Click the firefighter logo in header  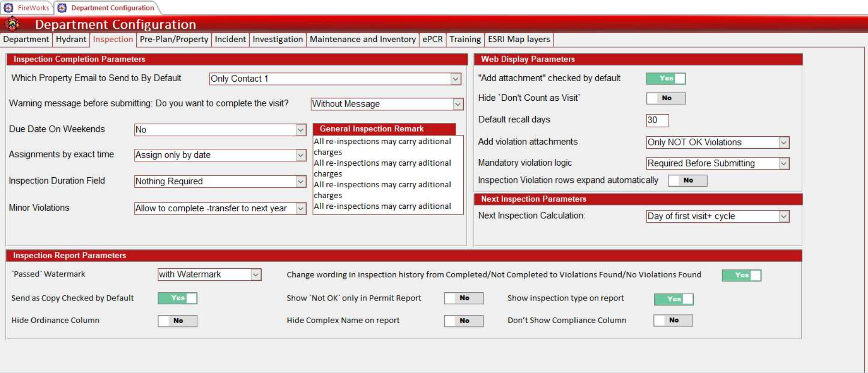coord(12,24)
